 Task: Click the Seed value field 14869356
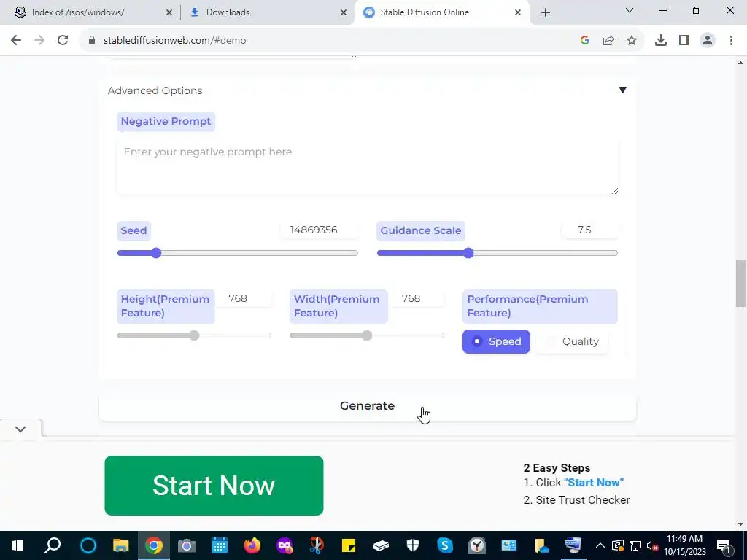tap(318, 230)
